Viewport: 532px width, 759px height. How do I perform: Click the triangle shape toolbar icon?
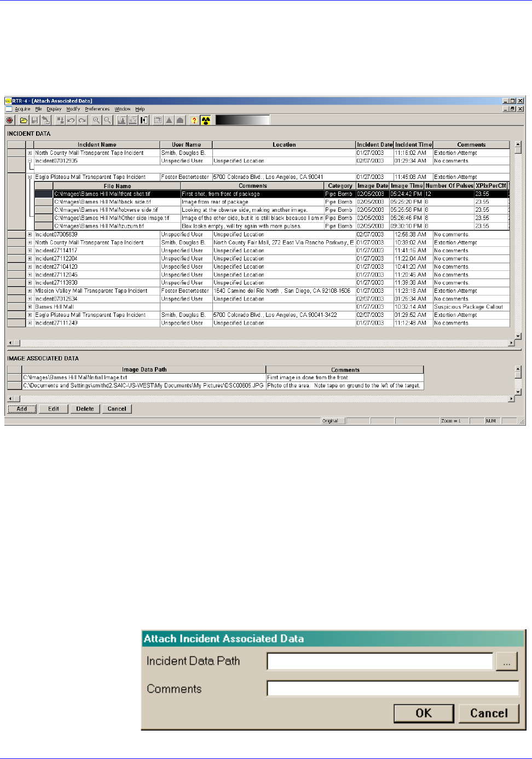(x=169, y=120)
